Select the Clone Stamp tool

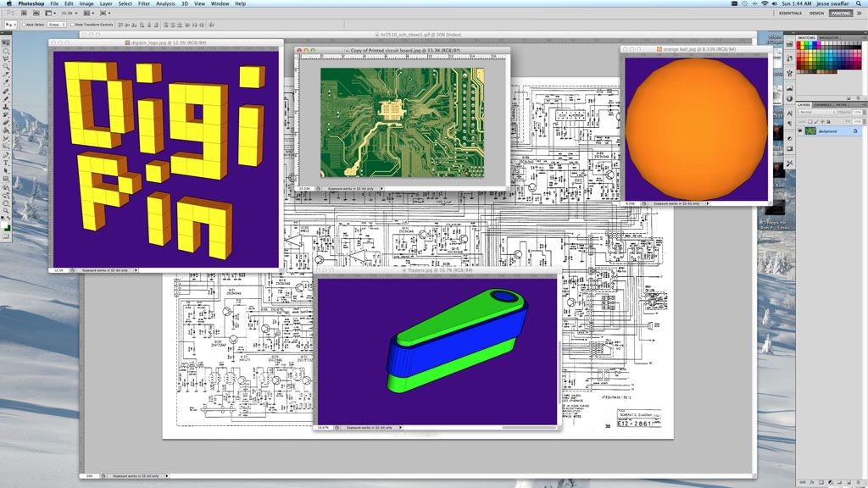6,107
